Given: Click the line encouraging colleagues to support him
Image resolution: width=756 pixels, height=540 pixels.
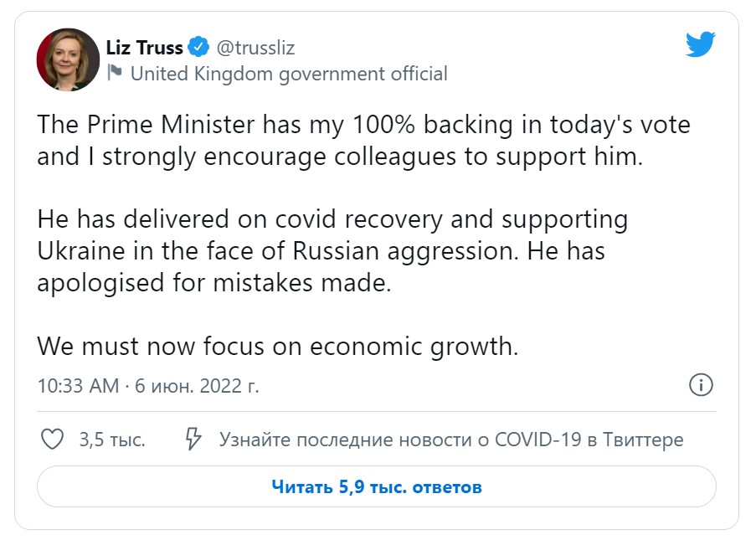Looking at the screenshot, I should [x=340, y=157].
